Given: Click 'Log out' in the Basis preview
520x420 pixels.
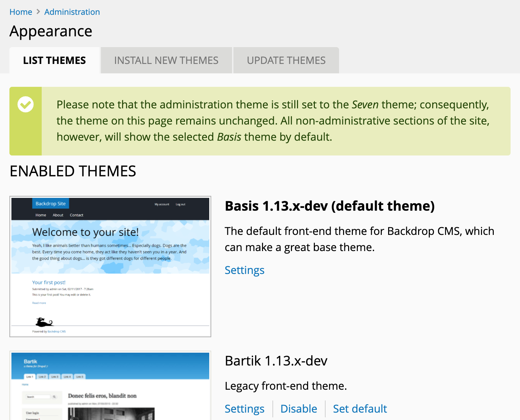Looking at the screenshot, I should 181,204.
